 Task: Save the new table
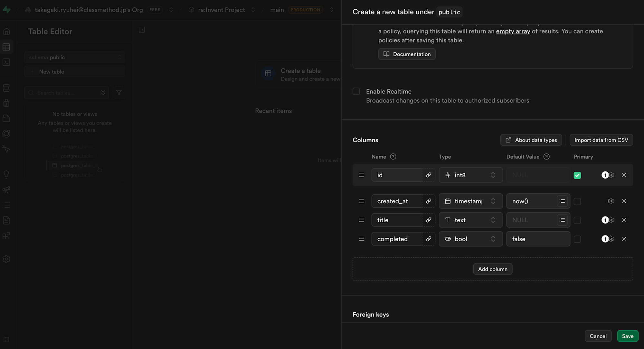pyautogui.click(x=628, y=336)
